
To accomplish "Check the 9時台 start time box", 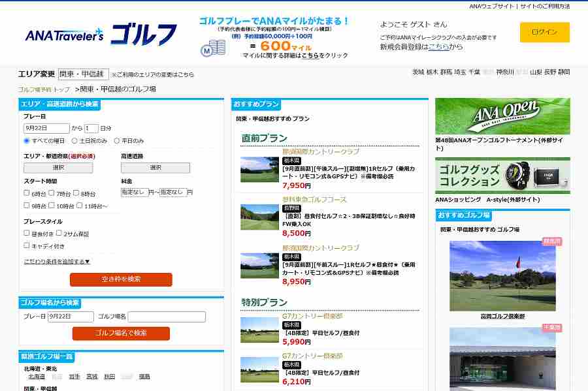I will point(27,205).
